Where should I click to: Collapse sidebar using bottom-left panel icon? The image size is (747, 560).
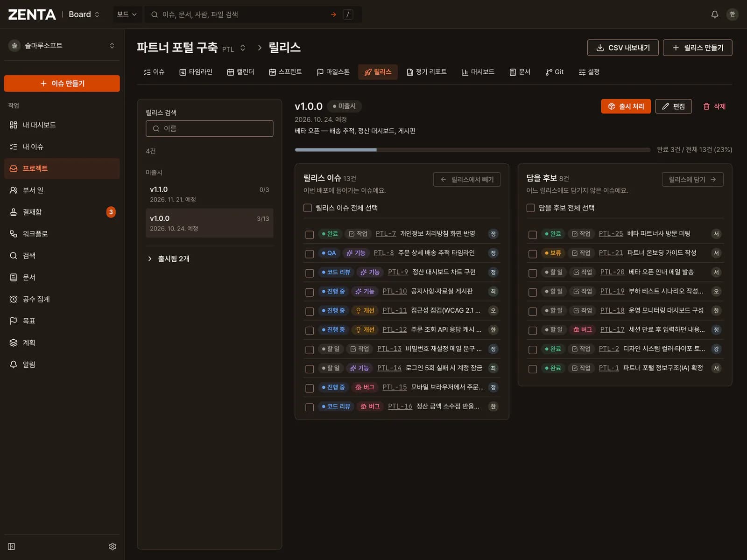(12, 546)
